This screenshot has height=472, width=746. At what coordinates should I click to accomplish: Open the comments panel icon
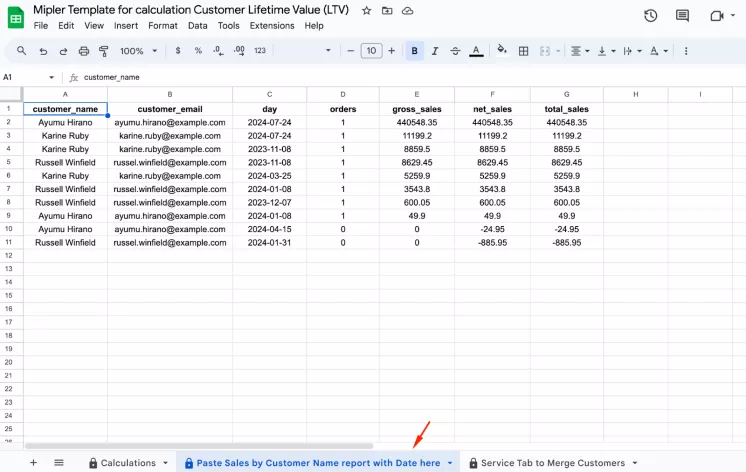pos(682,16)
